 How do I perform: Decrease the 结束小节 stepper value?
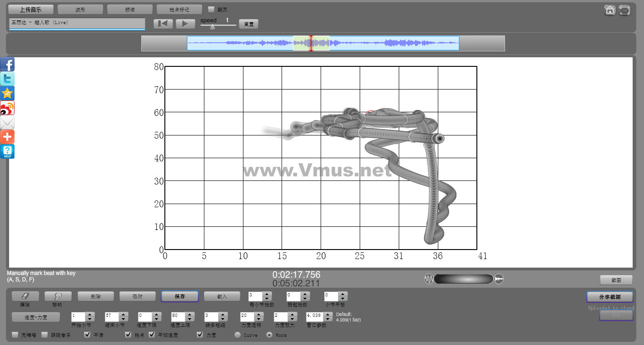pyautogui.click(x=123, y=319)
